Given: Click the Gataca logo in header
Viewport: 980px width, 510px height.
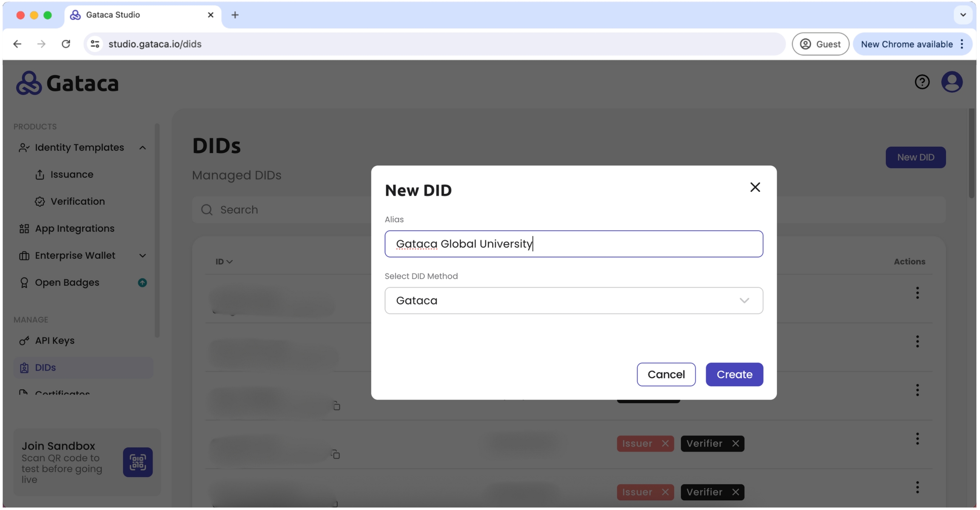Looking at the screenshot, I should [x=67, y=83].
